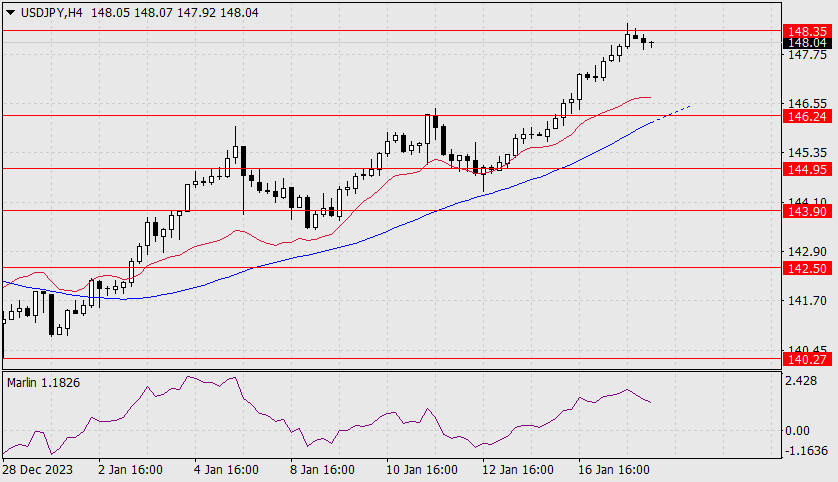Select the 142.50 red price level label
The height and width of the screenshot is (482, 838).
(x=807, y=268)
